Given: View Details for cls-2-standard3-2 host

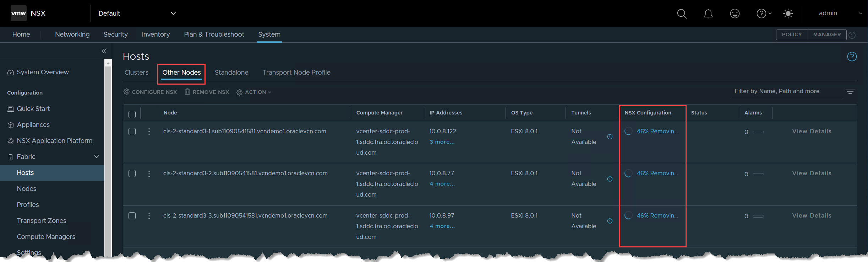Looking at the screenshot, I should tap(812, 173).
